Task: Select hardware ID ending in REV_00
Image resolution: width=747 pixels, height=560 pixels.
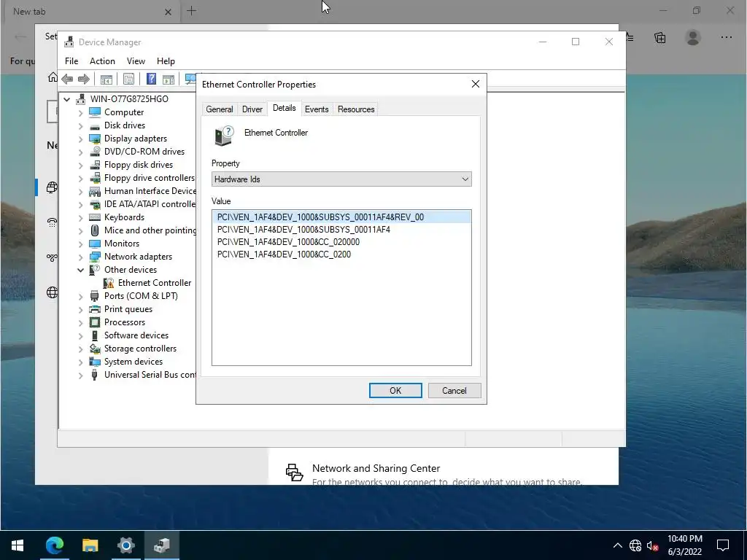Action: pyautogui.click(x=342, y=217)
